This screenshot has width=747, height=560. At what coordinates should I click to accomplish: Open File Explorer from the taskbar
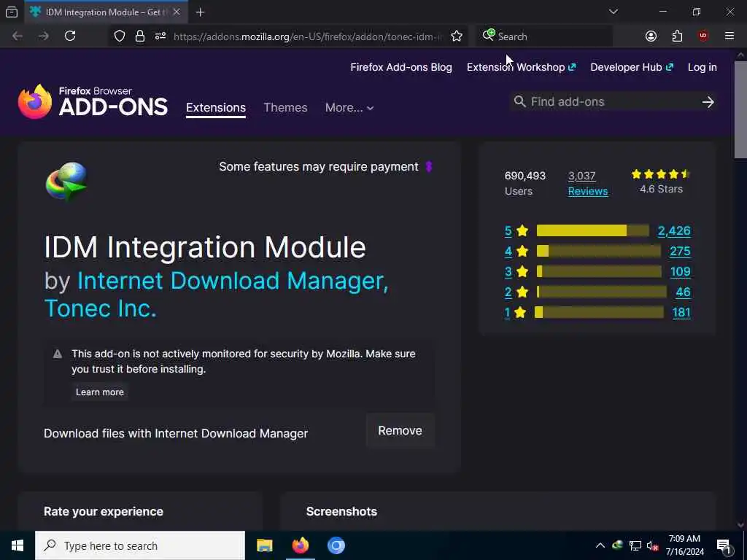(264, 545)
